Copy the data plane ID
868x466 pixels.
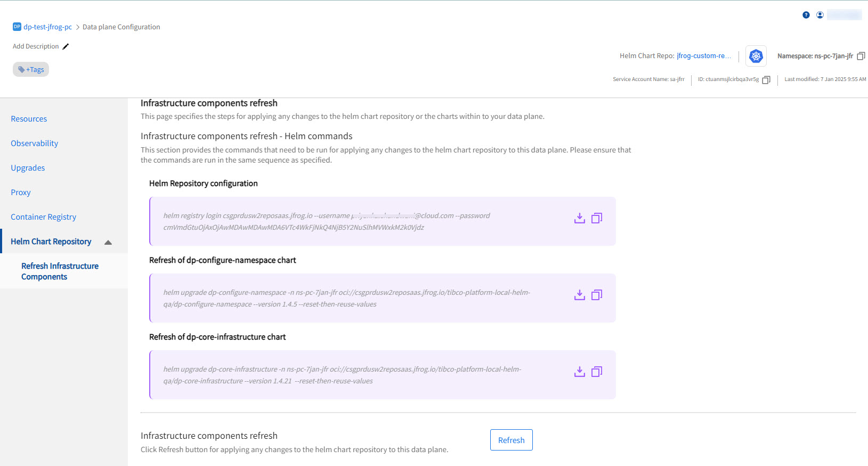click(x=766, y=80)
